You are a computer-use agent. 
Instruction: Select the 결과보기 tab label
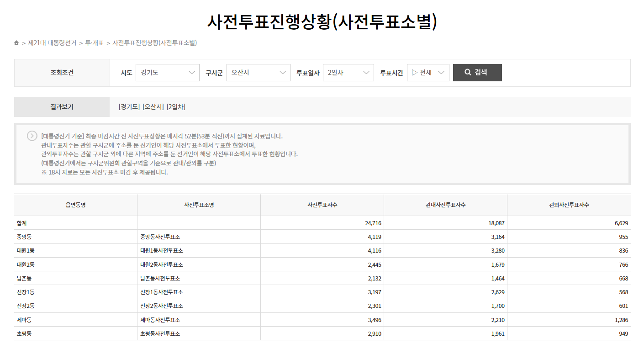click(62, 107)
